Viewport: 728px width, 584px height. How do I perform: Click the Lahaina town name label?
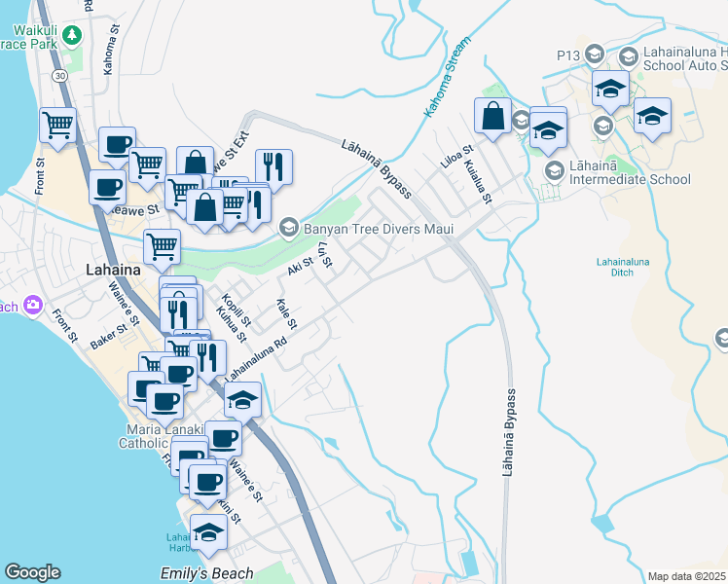113,270
